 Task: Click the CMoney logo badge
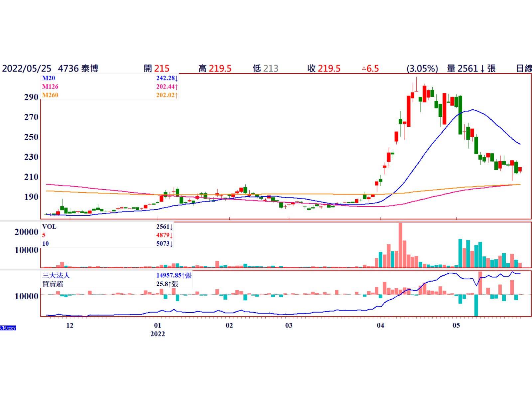(8, 328)
